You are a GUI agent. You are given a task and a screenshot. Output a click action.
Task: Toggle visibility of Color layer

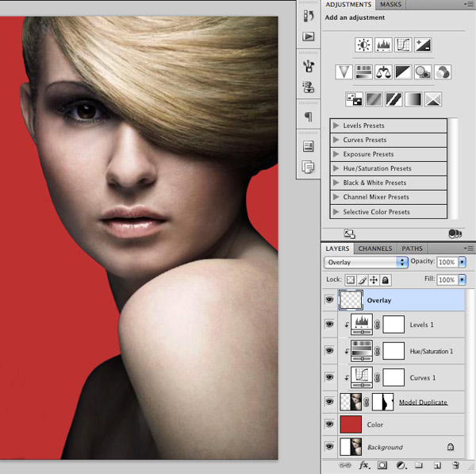[329, 425]
